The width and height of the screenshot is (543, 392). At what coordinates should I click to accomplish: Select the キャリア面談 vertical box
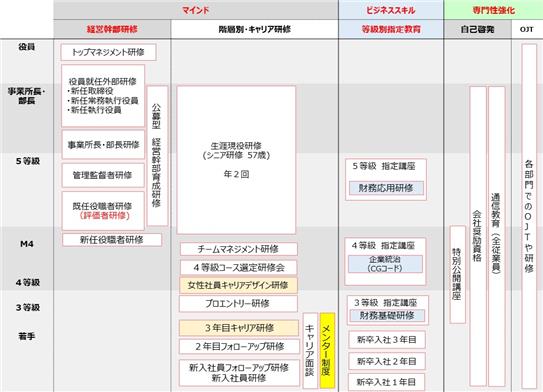tap(310, 350)
